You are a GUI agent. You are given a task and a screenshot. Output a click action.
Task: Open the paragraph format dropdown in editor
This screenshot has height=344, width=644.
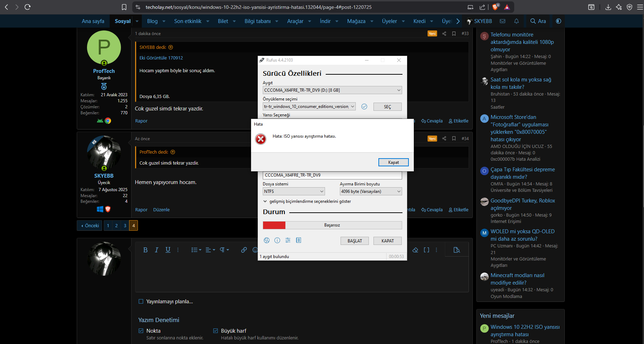[224, 250]
